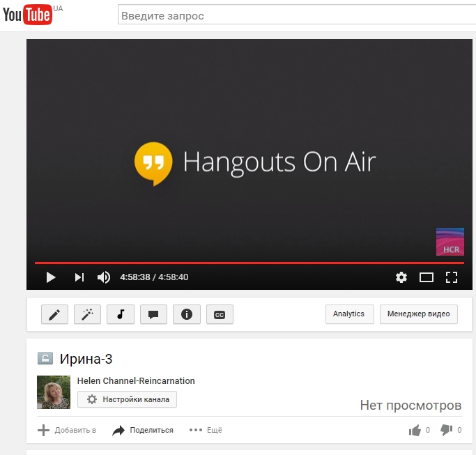Open the audio music note tool
This screenshot has height=455, width=476.
coord(121,314)
